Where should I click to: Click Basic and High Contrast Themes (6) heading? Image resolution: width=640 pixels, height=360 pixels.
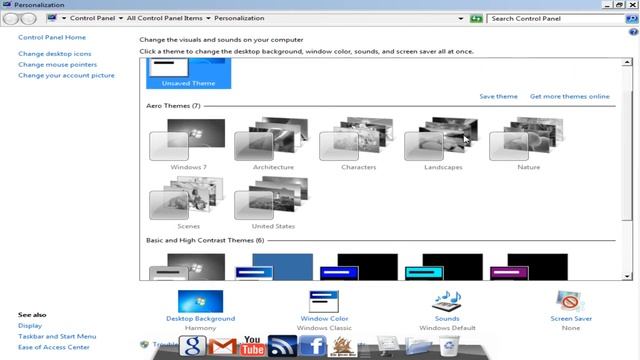pos(205,240)
